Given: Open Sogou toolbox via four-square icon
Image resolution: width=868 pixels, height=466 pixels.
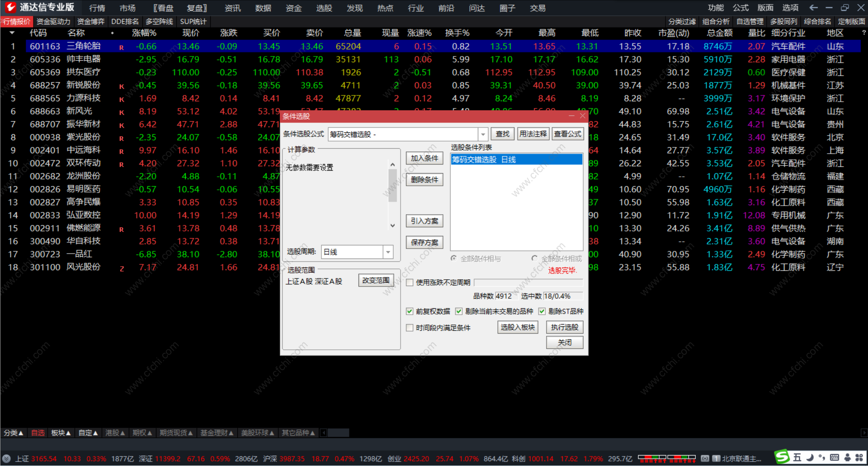Looking at the screenshot, I should [860, 458].
